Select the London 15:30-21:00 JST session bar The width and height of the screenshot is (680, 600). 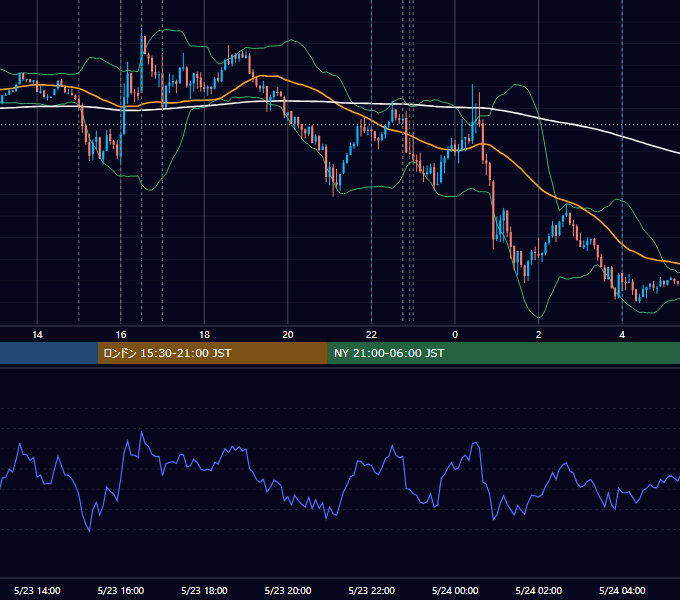click(x=212, y=353)
